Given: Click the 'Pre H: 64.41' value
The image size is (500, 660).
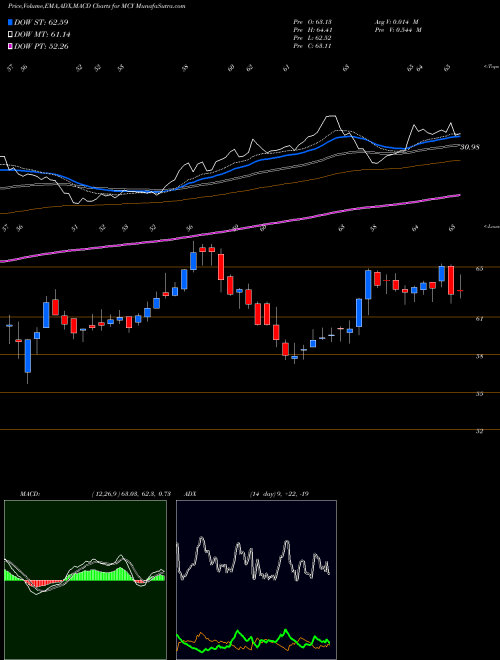Looking at the screenshot, I should pyautogui.click(x=314, y=30).
